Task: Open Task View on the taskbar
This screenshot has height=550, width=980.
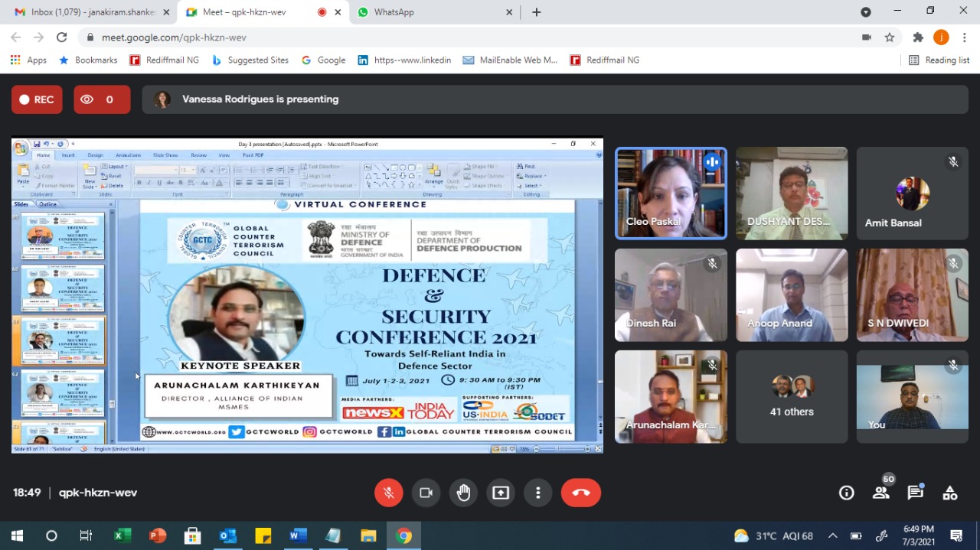Action: pyautogui.click(x=86, y=535)
